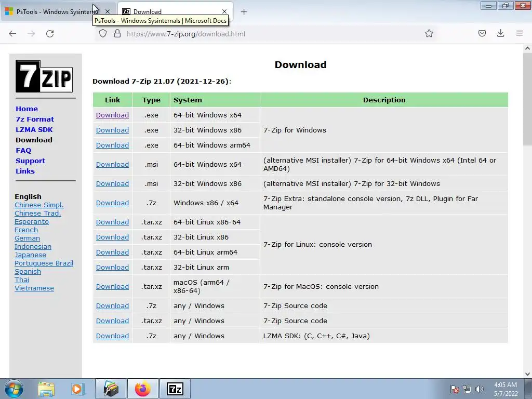The image size is (532, 399).
Task: Switch language to Japanese
Action: click(x=30, y=255)
